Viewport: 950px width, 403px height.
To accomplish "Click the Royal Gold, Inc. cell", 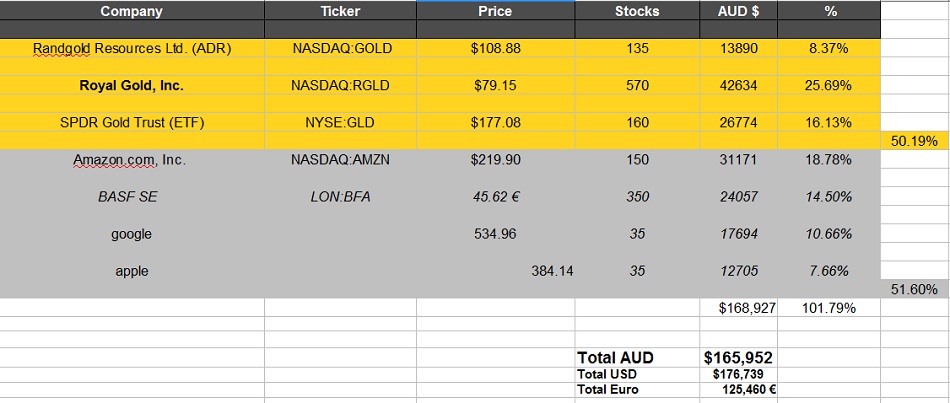I will pyautogui.click(x=131, y=86).
